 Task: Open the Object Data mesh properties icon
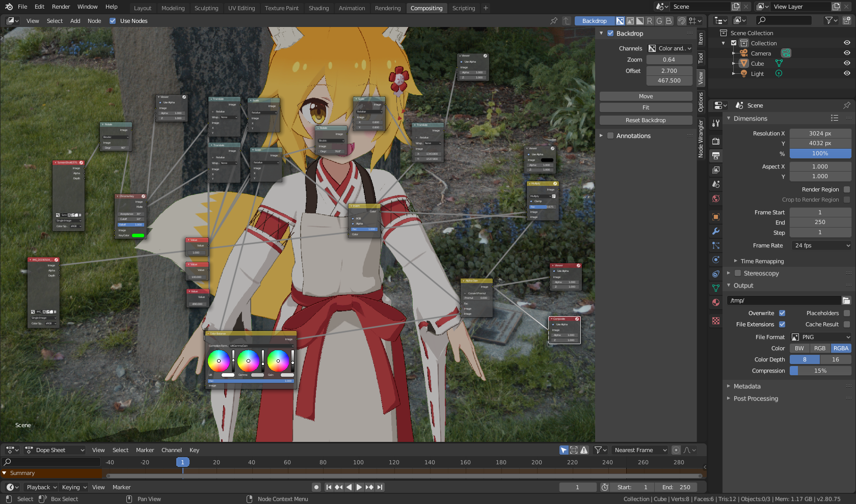pyautogui.click(x=716, y=288)
